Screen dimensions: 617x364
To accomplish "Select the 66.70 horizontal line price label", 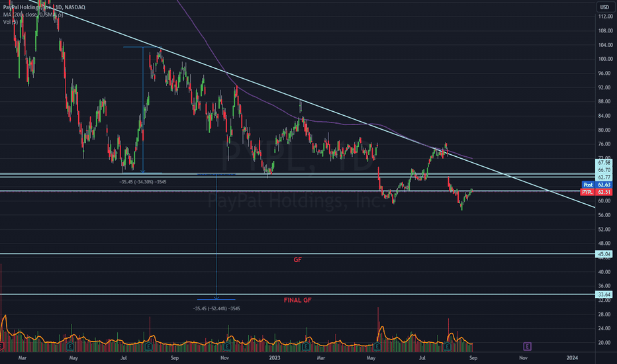I will tap(604, 170).
